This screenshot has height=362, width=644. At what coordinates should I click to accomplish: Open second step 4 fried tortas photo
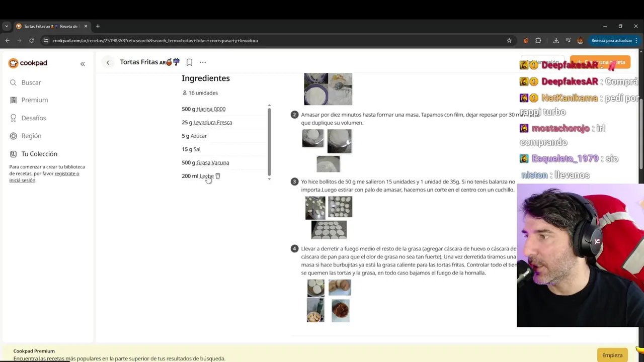point(340,288)
